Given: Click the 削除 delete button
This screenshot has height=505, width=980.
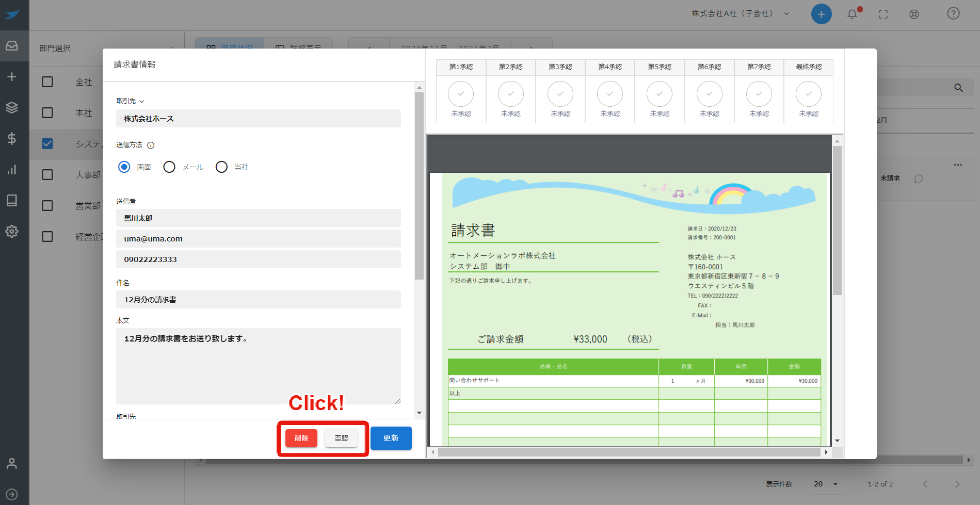Looking at the screenshot, I should [x=301, y=438].
